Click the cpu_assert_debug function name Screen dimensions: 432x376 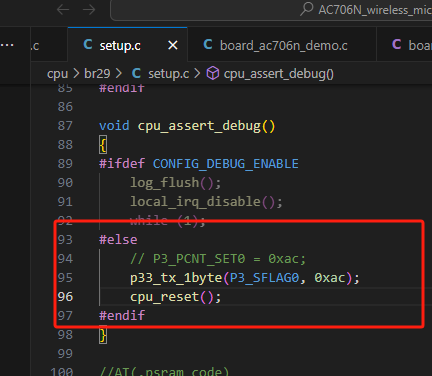(199, 126)
